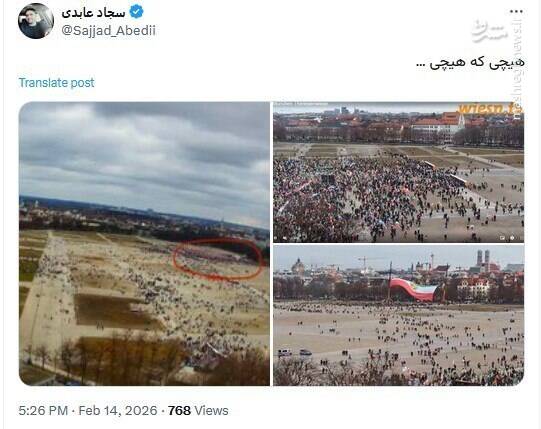Click the volume icon in the top-right crowd video

tap(285, 238)
